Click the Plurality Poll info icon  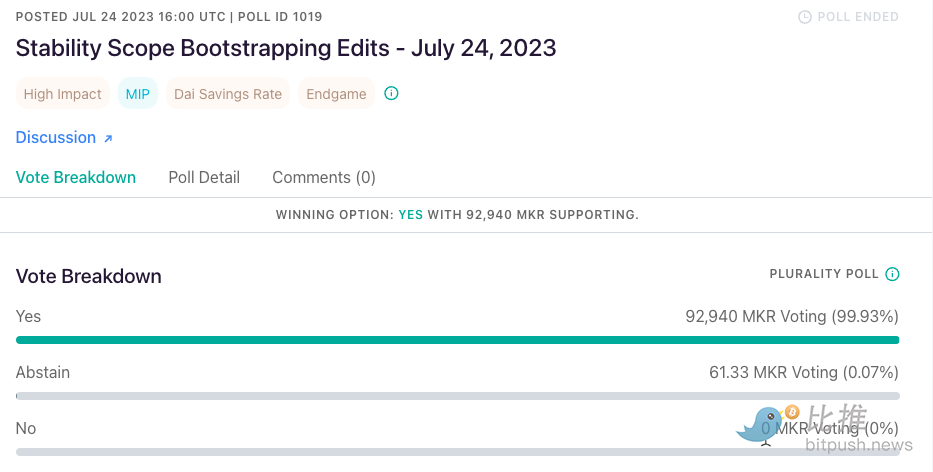click(892, 274)
